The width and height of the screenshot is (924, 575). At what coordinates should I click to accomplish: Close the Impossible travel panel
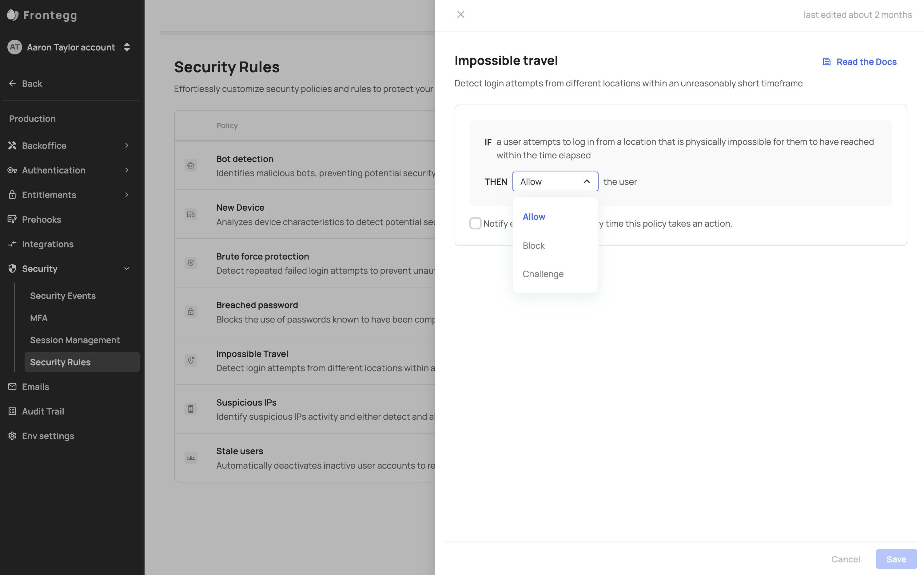460,14
